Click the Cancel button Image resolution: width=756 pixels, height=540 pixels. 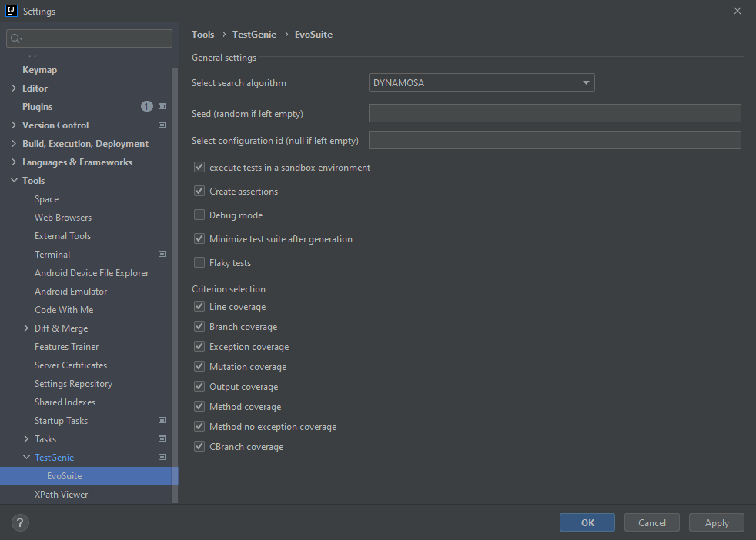[x=652, y=522]
